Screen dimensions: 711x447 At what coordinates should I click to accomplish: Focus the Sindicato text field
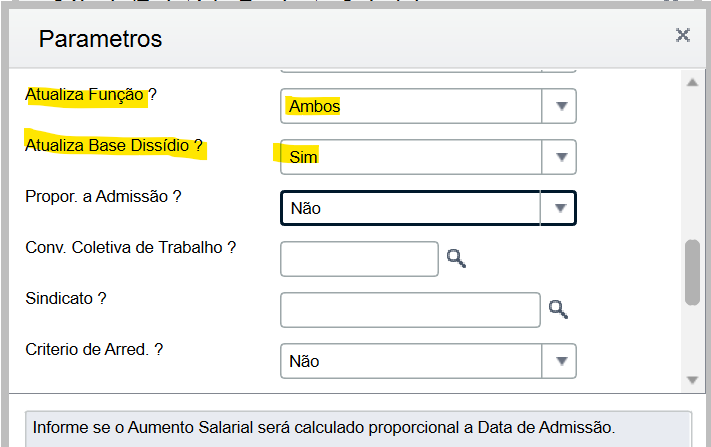410,310
